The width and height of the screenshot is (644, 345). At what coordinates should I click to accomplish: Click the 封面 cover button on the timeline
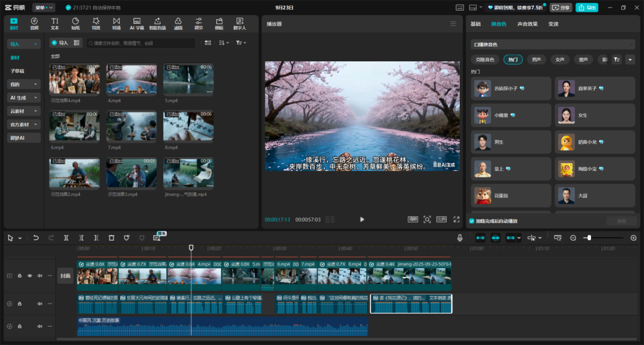(x=65, y=276)
